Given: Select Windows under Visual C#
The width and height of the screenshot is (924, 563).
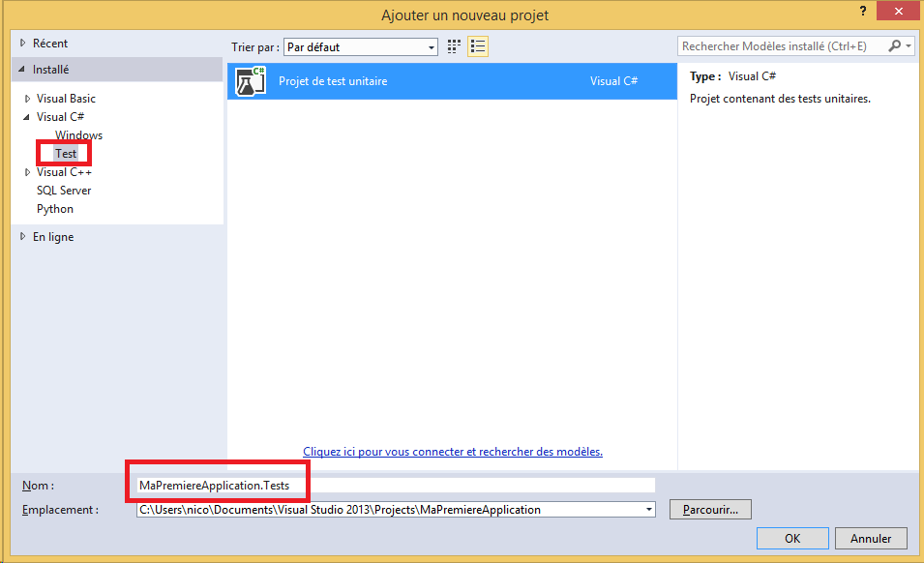Looking at the screenshot, I should coord(79,135).
